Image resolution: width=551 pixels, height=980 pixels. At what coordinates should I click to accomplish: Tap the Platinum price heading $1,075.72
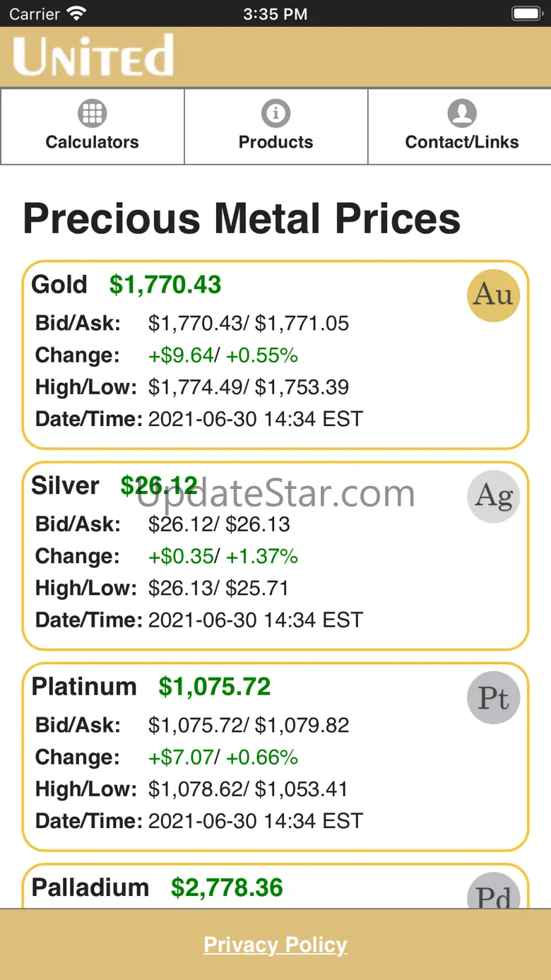pos(215,687)
